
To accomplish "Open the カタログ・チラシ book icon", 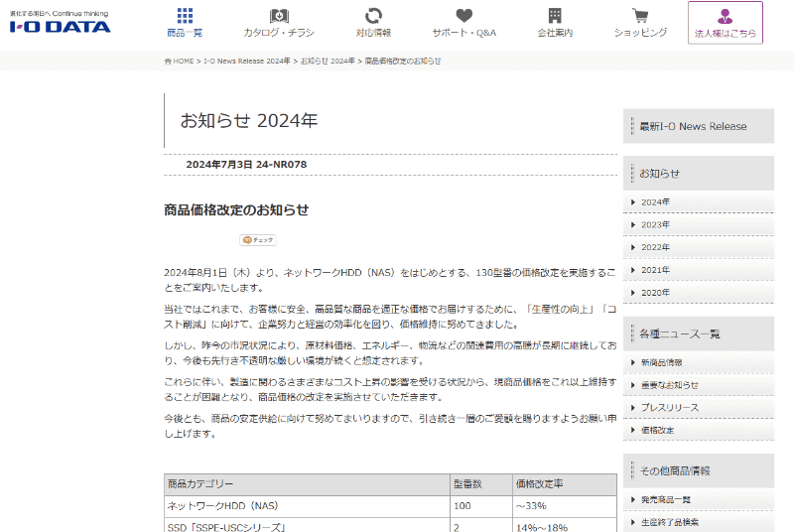I will pyautogui.click(x=279, y=16).
